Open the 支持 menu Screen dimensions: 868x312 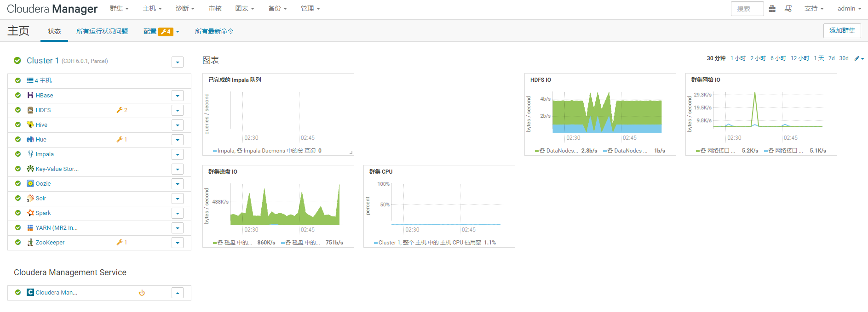[814, 8]
